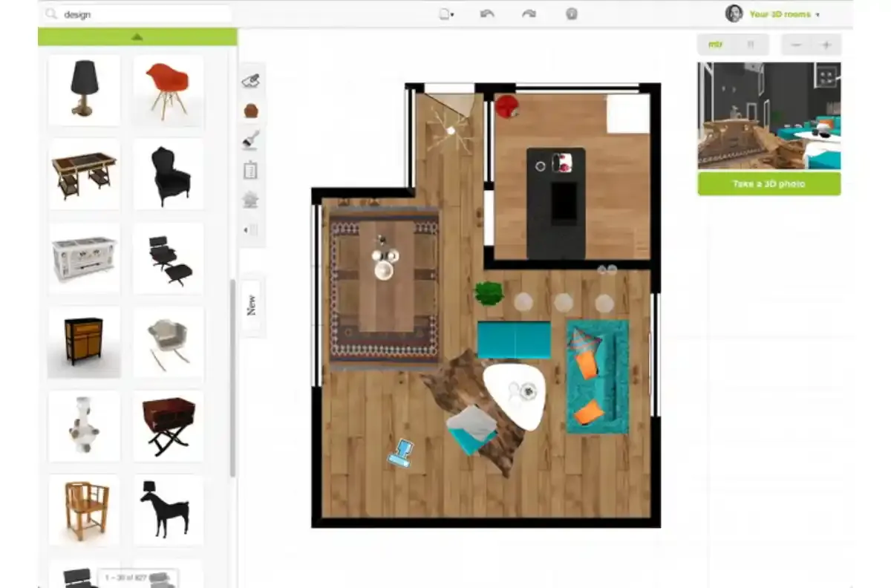The height and width of the screenshot is (588, 891).
Task: Pick the white sideboard thumbnail
Action: (84, 258)
